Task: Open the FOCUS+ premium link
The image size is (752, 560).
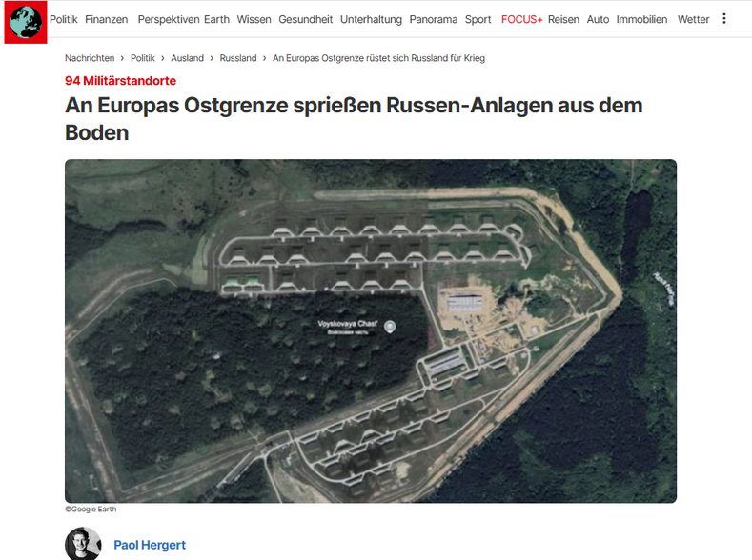Action: pyautogui.click(x=521, y=19)
